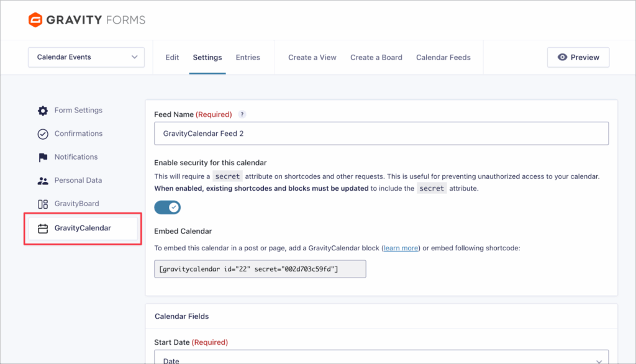
Task: Click the Confirmations checkmark circle icon
Action: 43,134
